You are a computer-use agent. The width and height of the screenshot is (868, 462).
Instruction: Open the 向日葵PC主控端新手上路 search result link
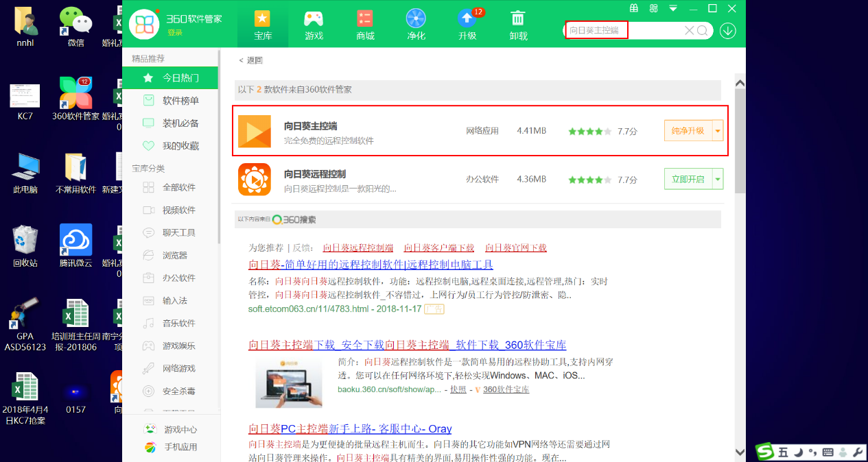(350, 428)
